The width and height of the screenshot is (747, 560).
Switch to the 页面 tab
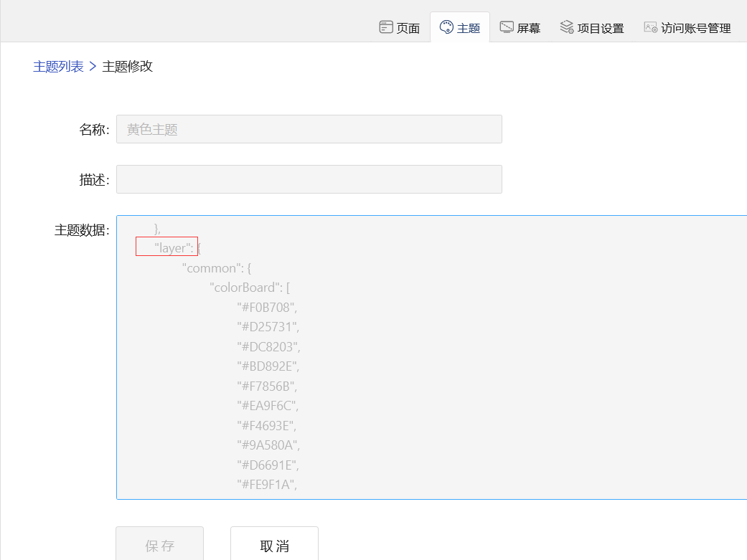click(x=408, y=28)
